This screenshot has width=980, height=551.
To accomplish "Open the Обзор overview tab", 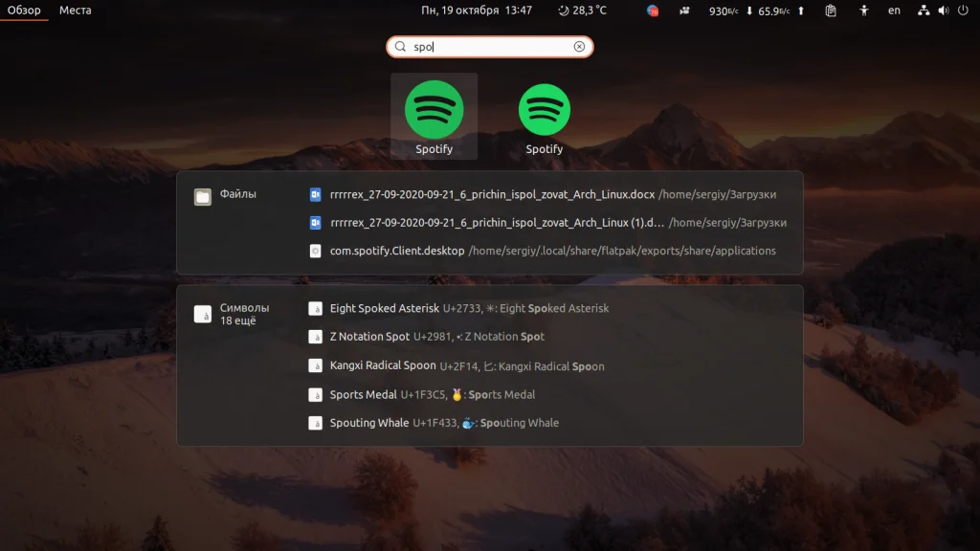I will pyautogui.click(x=24, y=10).
